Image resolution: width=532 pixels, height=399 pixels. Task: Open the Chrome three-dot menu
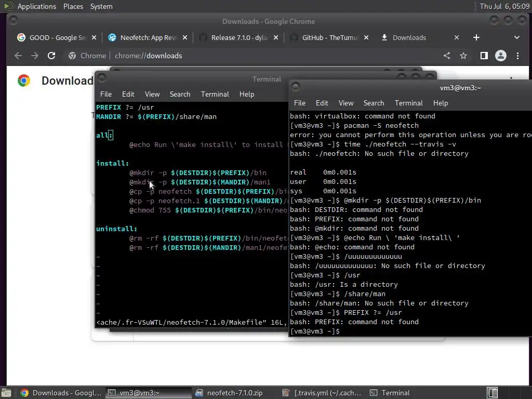click(x=517, y=56)
